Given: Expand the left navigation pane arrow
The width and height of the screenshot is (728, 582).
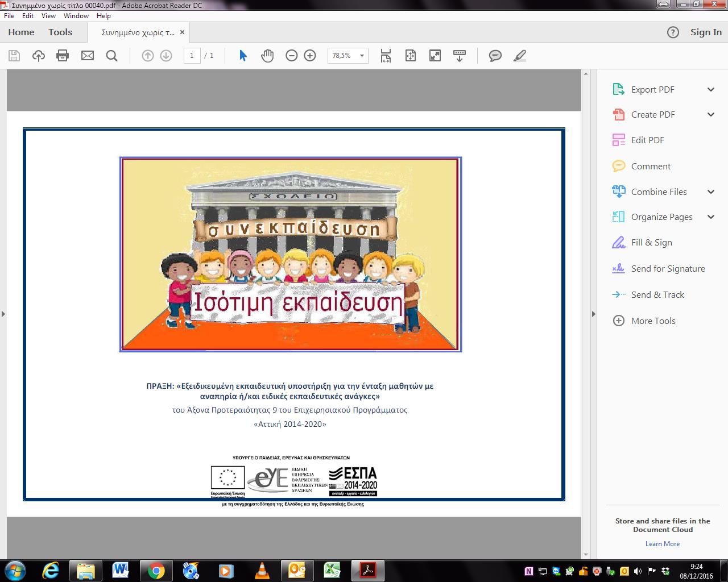Looking at the screenshot, I should coord(3,314).
